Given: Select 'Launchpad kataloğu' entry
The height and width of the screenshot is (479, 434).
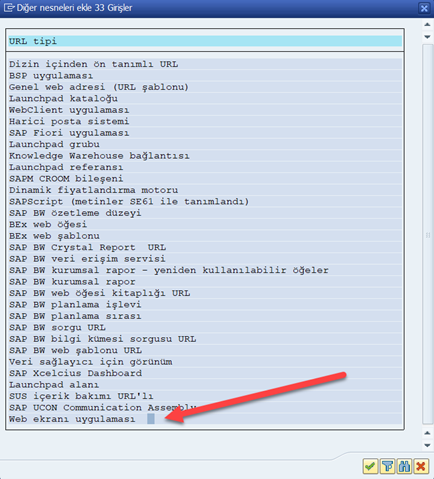Looking at the screenshot, I should tap(205, 98).
